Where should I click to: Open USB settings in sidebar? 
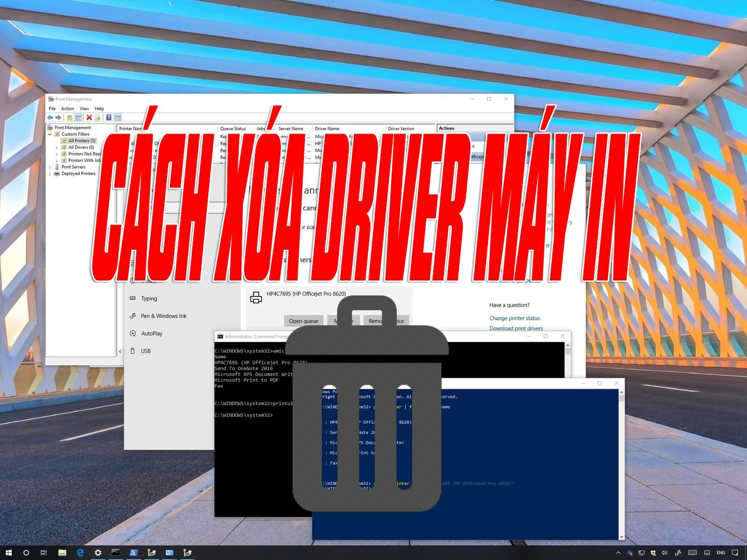[x=146, y=351]
